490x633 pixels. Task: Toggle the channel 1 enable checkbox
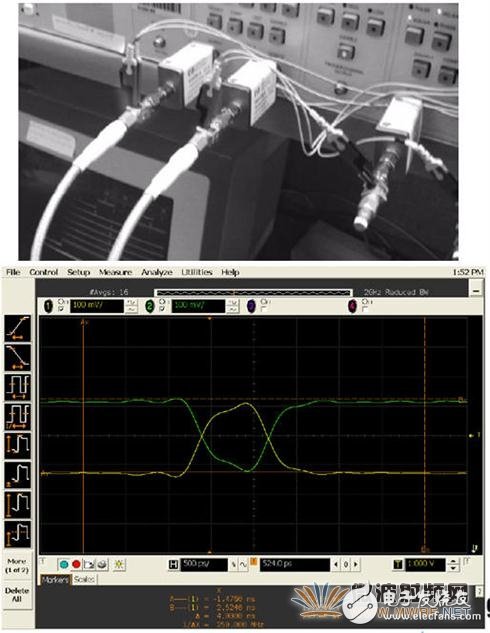pyautogui.click(x=61, y=309)
